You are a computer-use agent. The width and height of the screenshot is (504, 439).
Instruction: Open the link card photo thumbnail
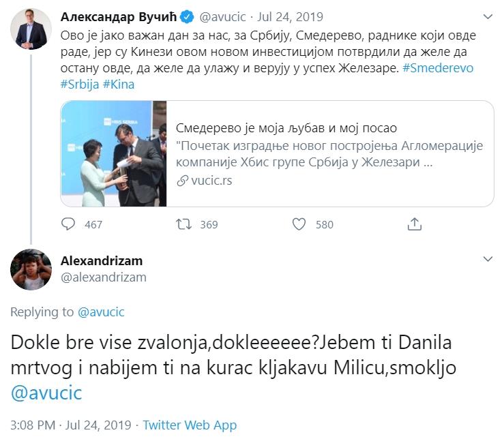(114, 153)
